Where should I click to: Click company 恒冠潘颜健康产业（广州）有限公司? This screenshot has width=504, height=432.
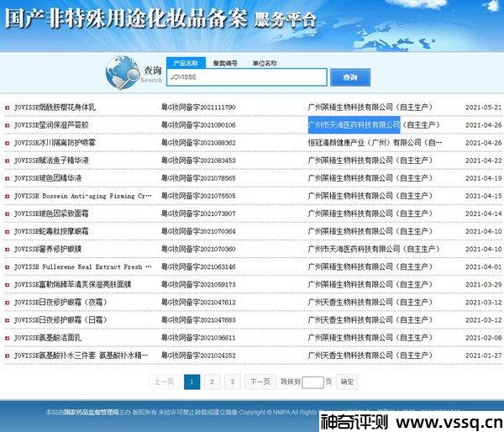[375, 143]
